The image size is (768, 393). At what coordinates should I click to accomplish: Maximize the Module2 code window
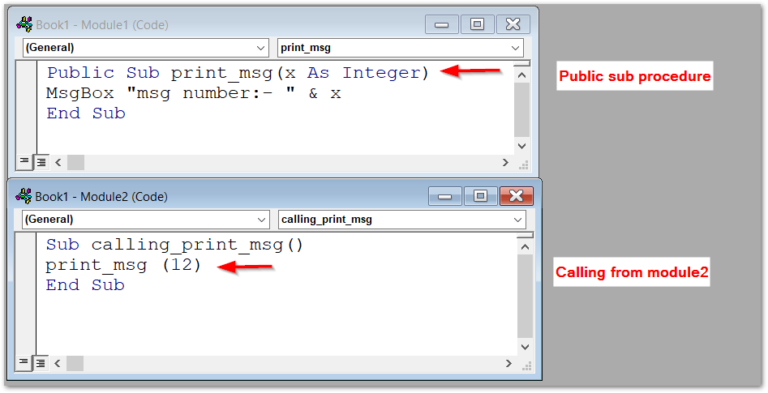480,196
